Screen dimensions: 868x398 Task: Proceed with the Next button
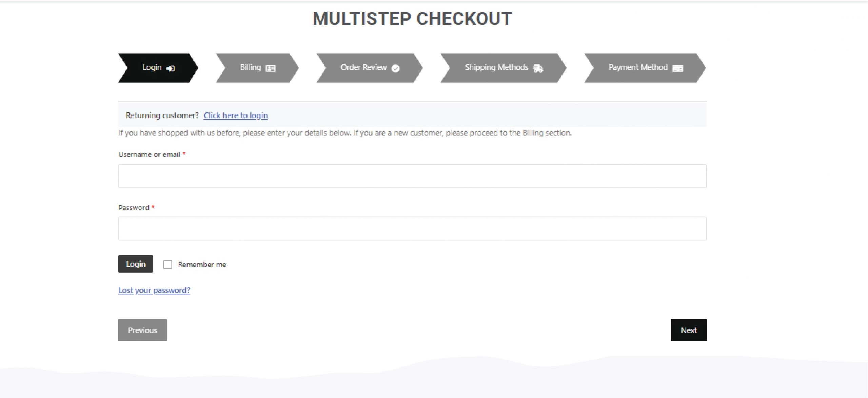(x=689, y=330)
